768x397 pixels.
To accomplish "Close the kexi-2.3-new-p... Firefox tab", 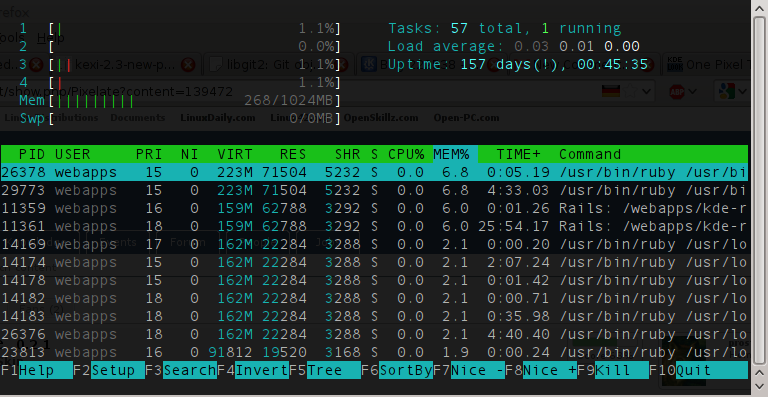I will [x=188, y=64].
